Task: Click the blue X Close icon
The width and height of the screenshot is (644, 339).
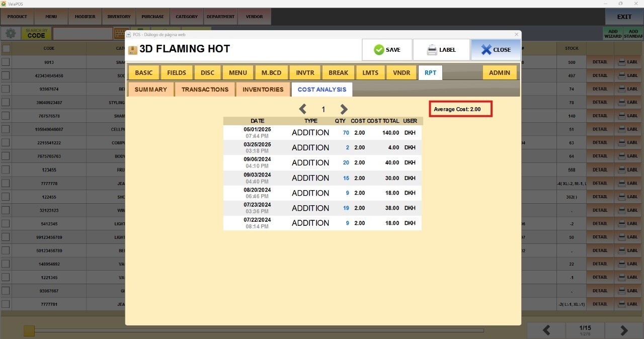Action: click(x=486, y=50)
